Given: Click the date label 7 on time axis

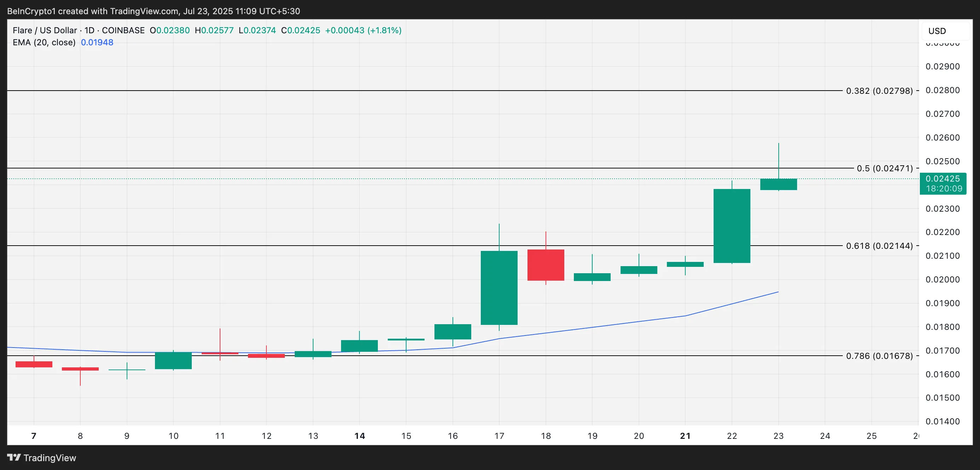Looking at the screenshot, I should [x=34, y=436].
